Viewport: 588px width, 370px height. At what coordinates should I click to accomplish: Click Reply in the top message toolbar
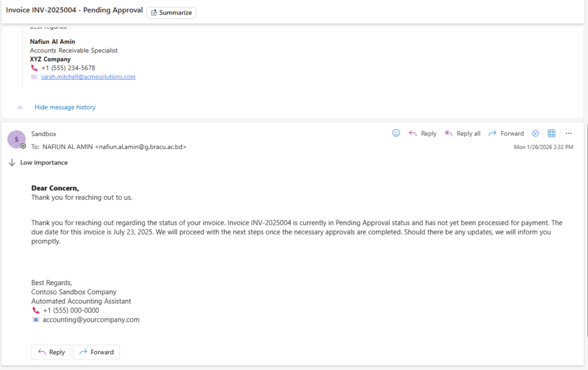tap(423, 133)
